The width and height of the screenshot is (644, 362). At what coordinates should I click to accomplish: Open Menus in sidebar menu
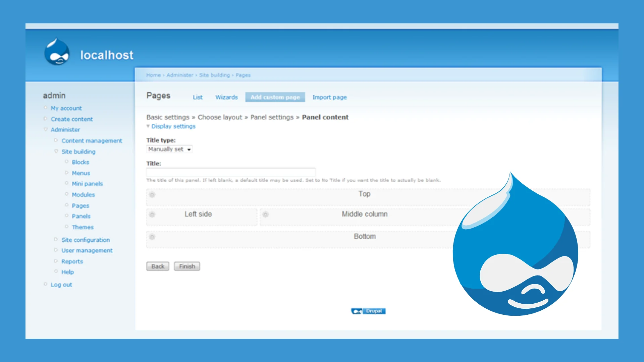(81, 173)
